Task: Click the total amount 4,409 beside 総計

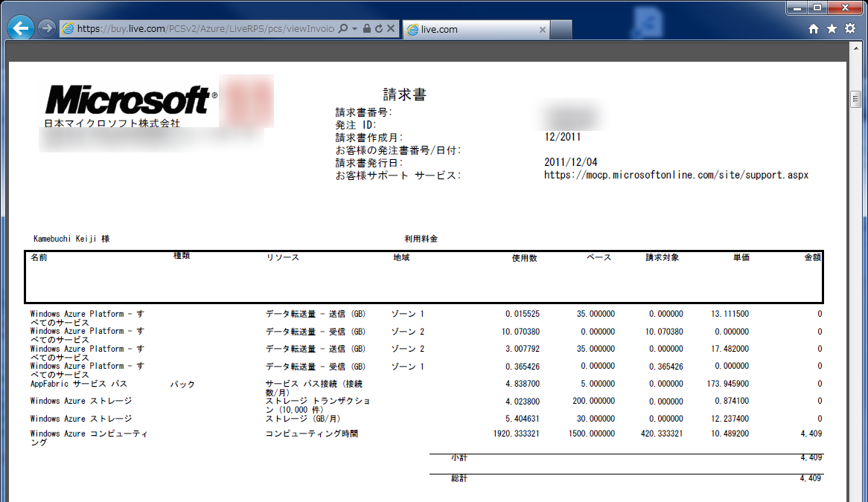Action: 811,478
